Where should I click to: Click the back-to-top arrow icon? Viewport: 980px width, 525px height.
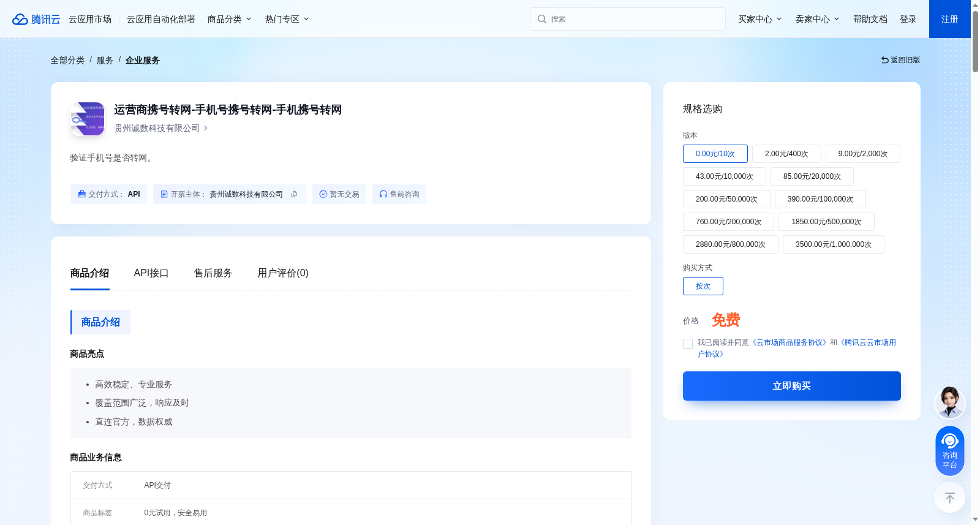(x=950, y=498)
